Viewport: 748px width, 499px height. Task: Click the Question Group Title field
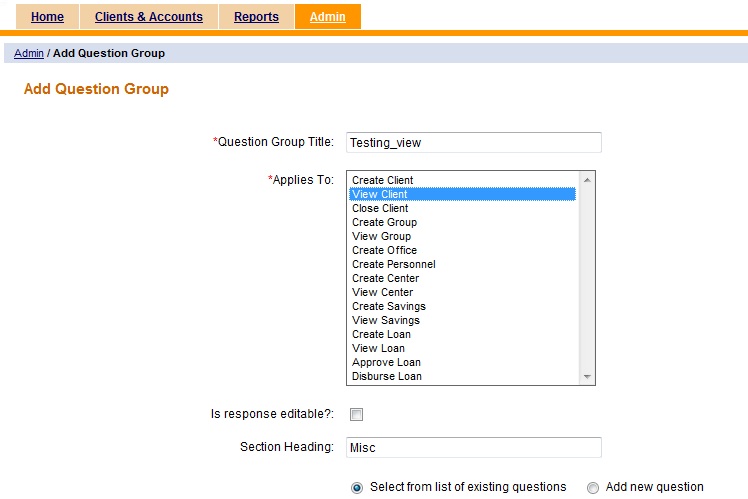click(x=473, y=143)
